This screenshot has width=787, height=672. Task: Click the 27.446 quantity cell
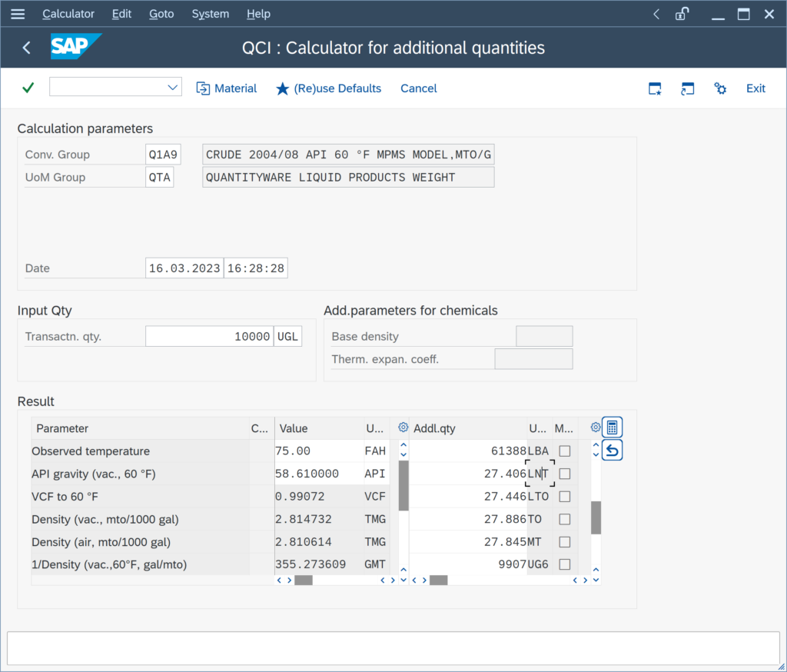click(x=468, y=497)
